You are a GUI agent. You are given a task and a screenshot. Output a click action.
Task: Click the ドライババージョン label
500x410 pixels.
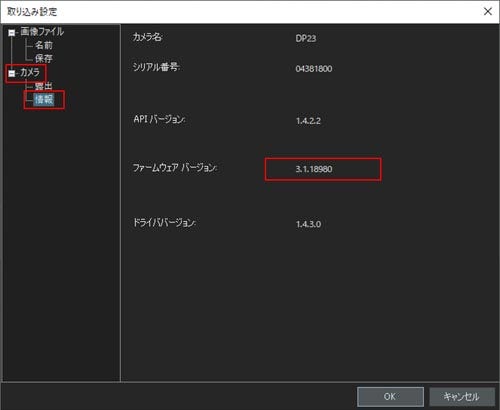click(x=164, y=222)
